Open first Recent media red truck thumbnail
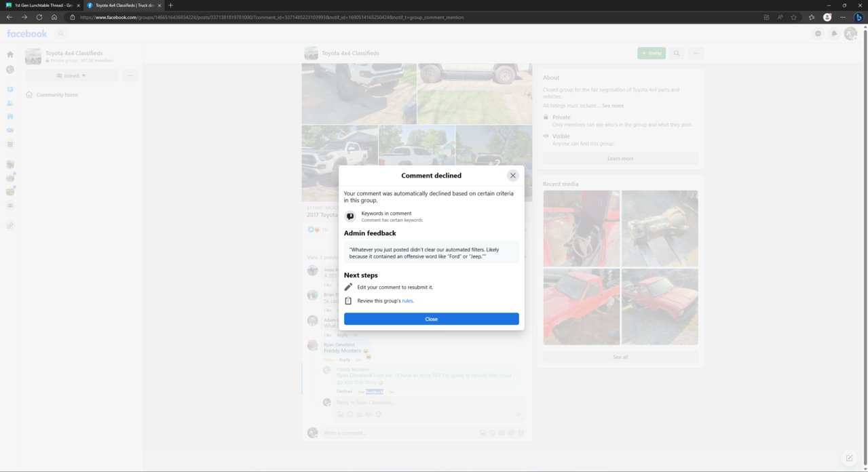The width and height of the screenshot is (868, 472). click(x=582, y=229)
